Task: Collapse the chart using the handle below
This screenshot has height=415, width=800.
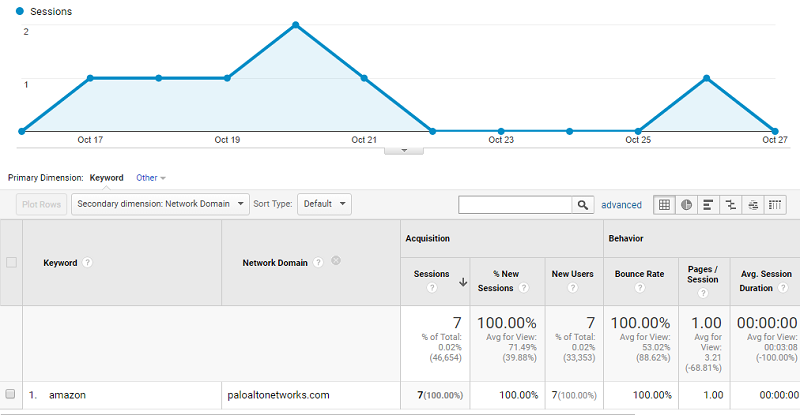Action: click(x=404, y=150)
